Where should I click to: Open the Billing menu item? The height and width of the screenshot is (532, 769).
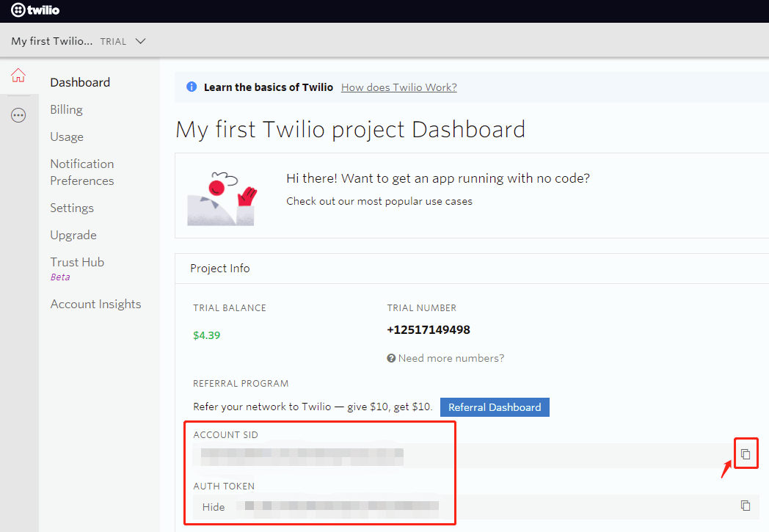tap(66, 109)
